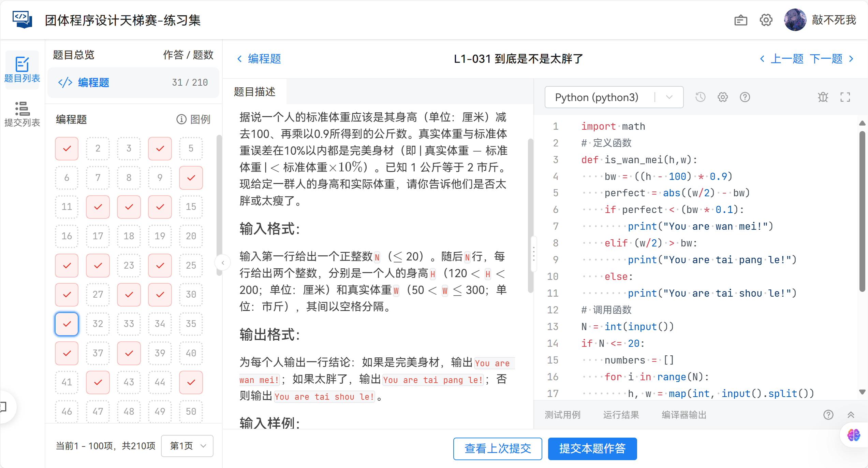The image size is (868, 468).
Task: Open the 题目列表 sidebar panel
Action: [22, 69]
